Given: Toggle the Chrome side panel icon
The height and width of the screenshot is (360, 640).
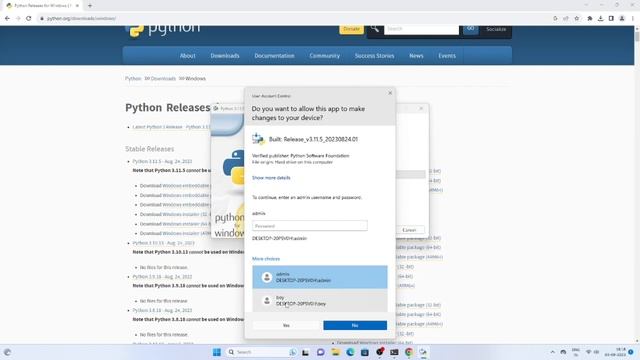Looking at the screenshot, I should 611,18.
